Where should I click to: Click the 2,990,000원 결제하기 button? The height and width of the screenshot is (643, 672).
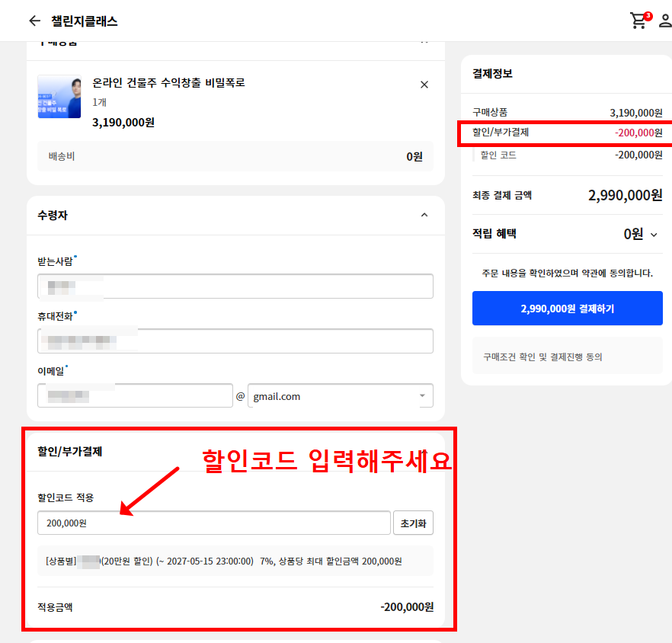(x=568, y=309)
